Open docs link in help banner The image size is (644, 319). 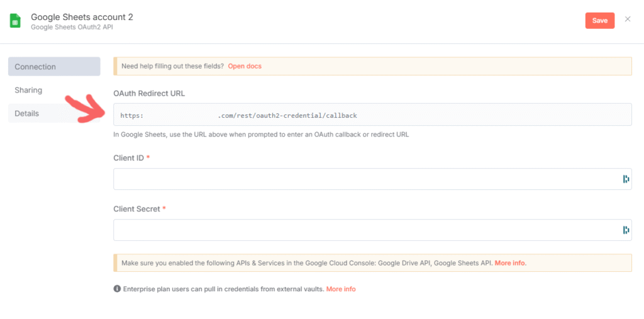tap(245, 66)
